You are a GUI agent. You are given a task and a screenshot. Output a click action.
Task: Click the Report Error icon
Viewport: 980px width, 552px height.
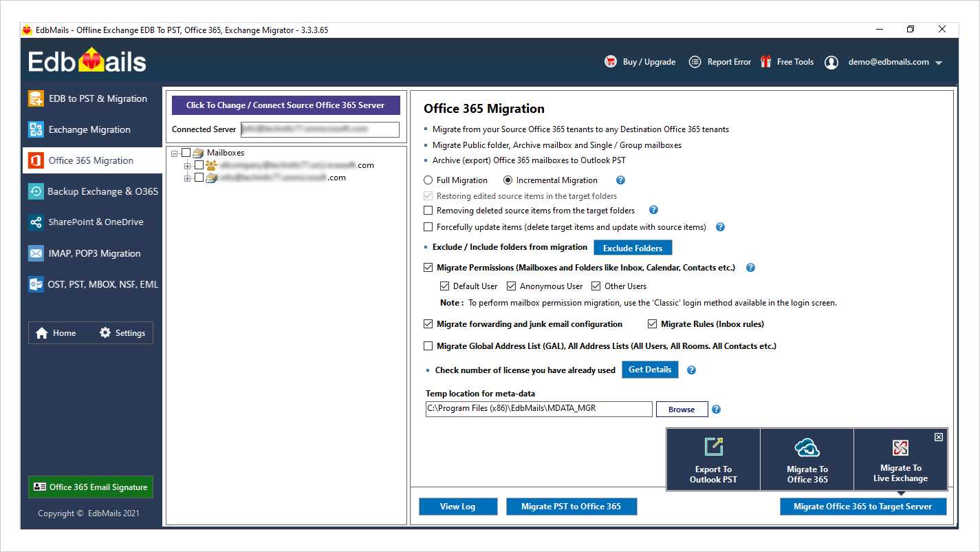coord(695,62)
